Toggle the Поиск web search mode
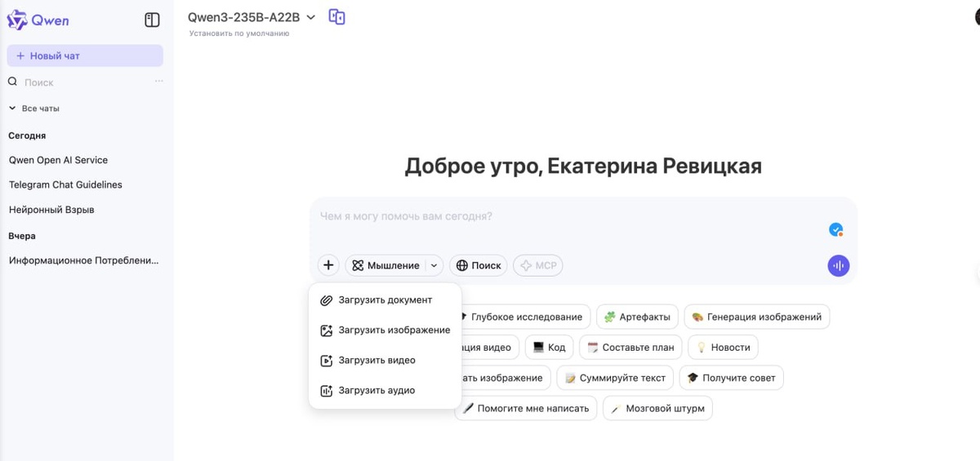980x461 pixels. (479, 265)
